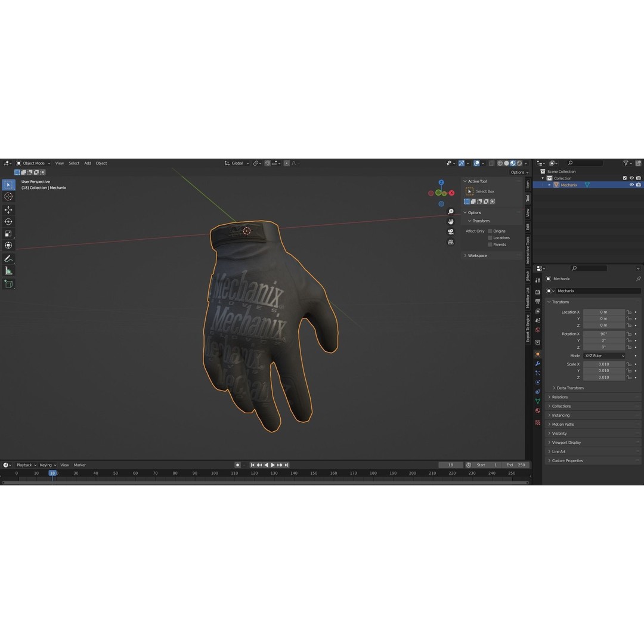Click the zoom view magnifier icon in viewport
Viewport: 644px width, 644px height.
pos(451,212)
